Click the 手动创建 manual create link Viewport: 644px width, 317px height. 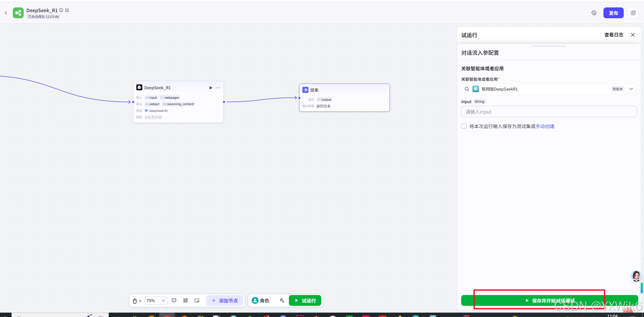click(x=545, y=126)
